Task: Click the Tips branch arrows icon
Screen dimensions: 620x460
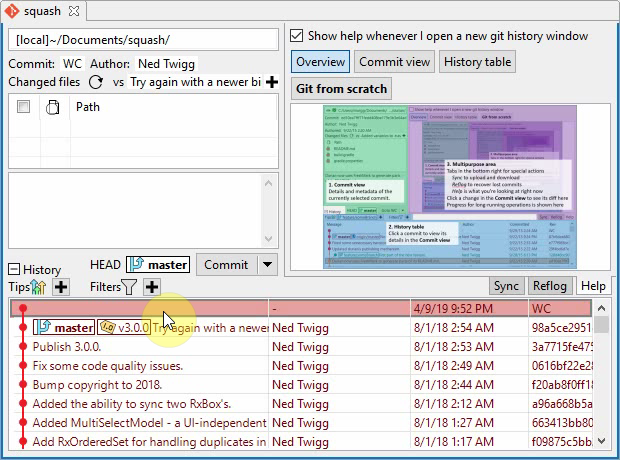Action: 39,287
